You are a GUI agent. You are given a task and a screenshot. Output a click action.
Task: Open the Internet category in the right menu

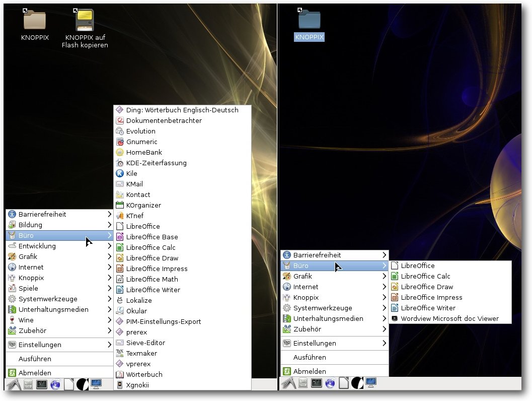(x=335, y=287)
